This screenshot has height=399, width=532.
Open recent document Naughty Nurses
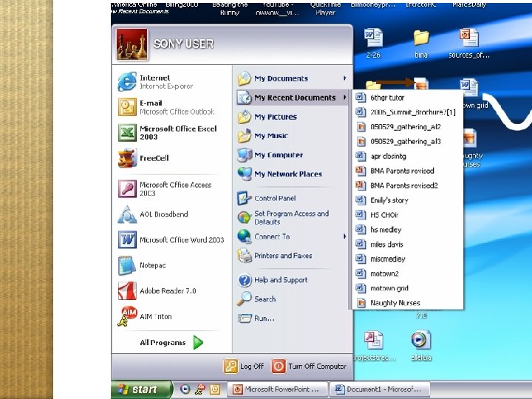(x=408, y=303)
